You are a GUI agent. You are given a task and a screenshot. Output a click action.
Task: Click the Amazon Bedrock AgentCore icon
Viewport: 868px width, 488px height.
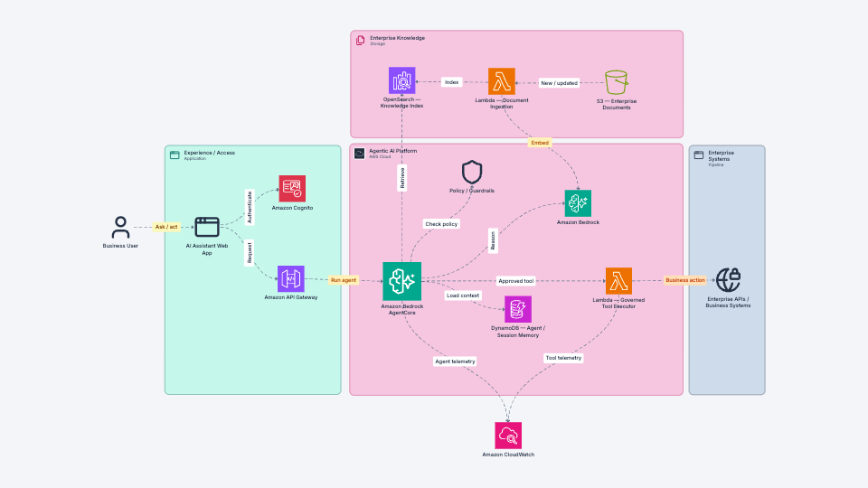(401, 281)
